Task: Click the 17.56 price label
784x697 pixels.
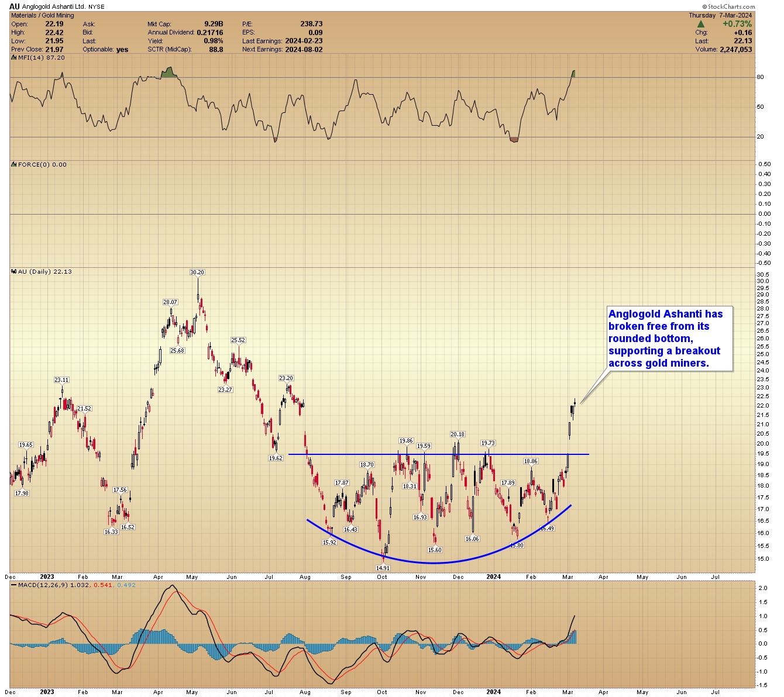Action: pyautogui.click(x=120, y=489)
